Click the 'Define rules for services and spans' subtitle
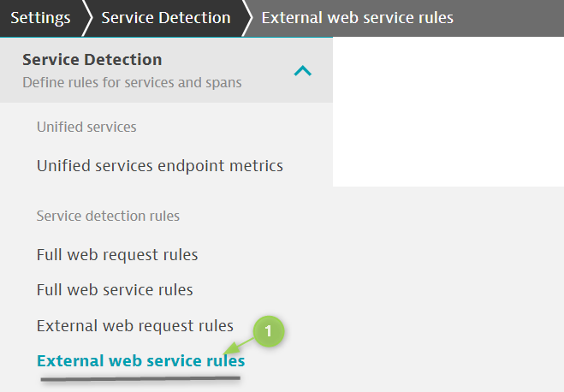564x392 pixels. click(132, 82)
